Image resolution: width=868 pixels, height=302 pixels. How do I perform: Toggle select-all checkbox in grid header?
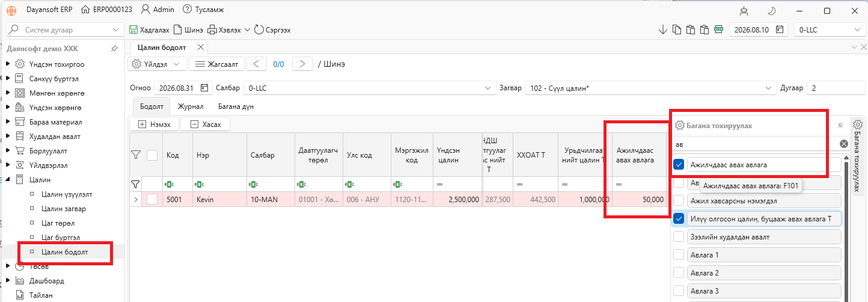(152, 155)
